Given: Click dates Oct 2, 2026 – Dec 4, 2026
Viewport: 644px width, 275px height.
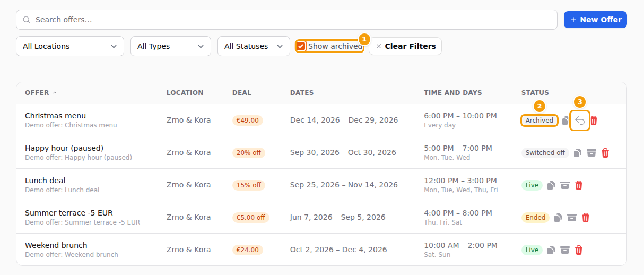Looking at the screenshot, I should (x=338, y=250).
